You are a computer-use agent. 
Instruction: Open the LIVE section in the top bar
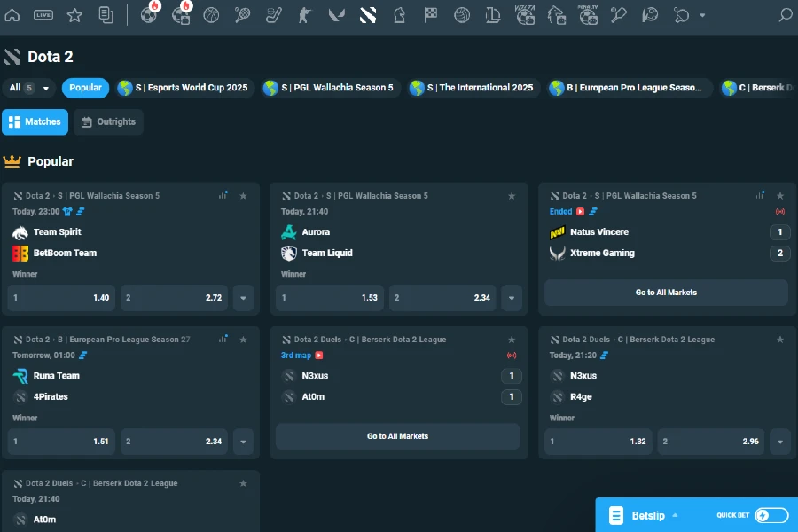coord(43,14)
